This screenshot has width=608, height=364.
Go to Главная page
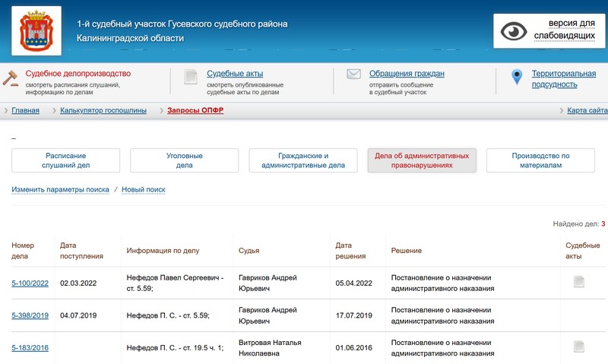(25, 110)
